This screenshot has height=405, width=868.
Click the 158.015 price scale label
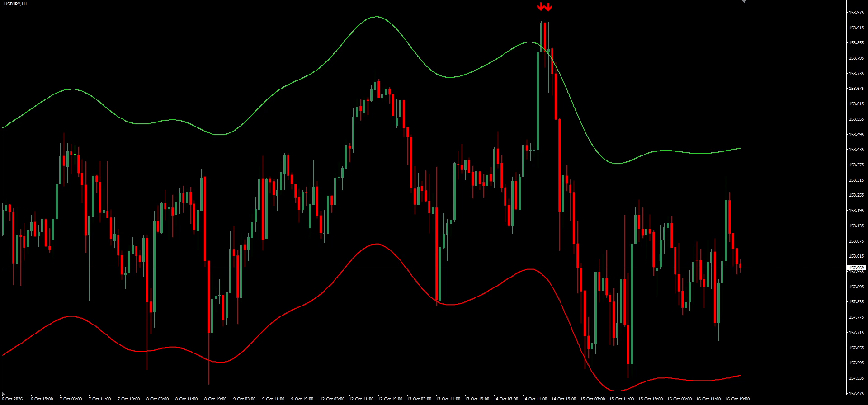856,256
